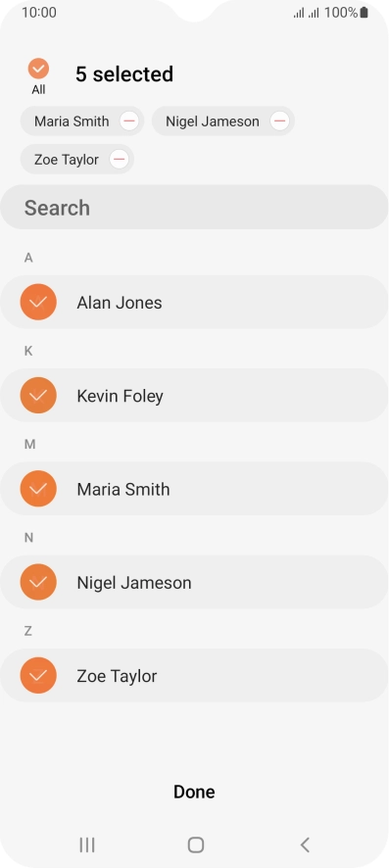
Task: Remove Nigel Jameson chip with minus icon
Action: click(x=279, y=121)
